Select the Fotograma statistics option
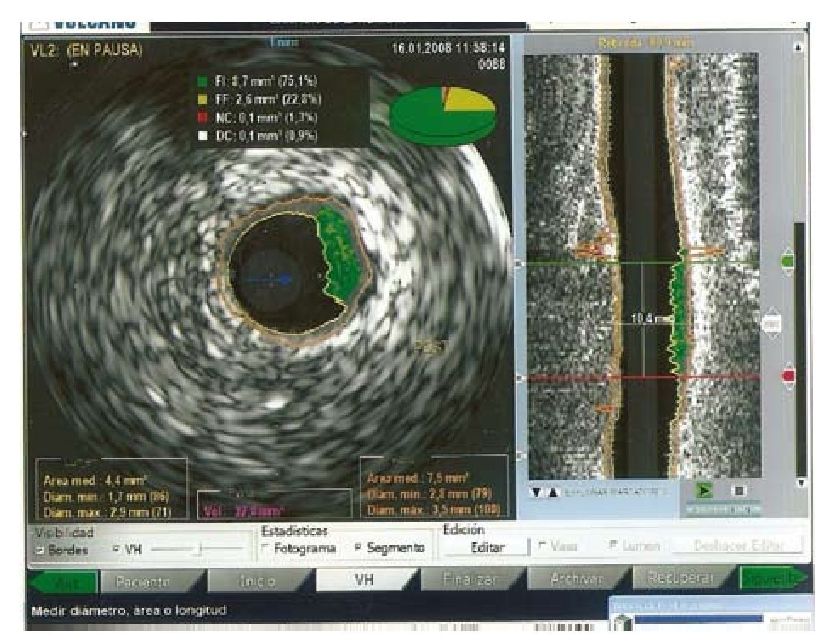Screen dimensions: 826x644 coord(265,548)
